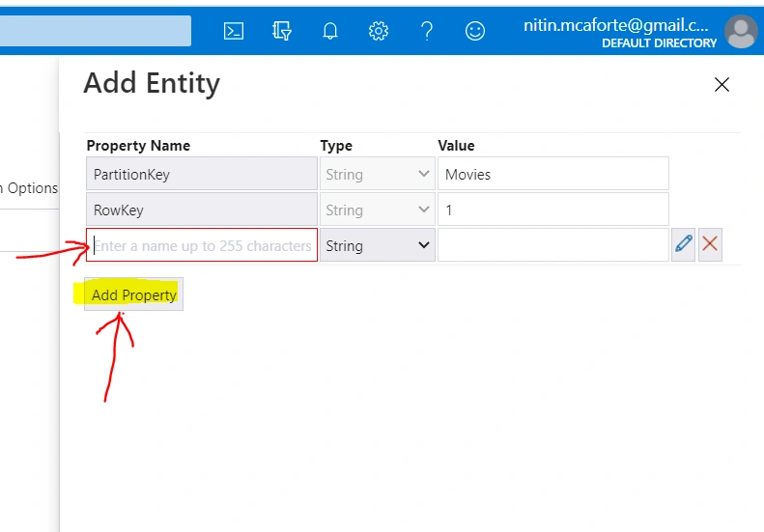Open Azure Cloud Shell icon

click(234, 31)
